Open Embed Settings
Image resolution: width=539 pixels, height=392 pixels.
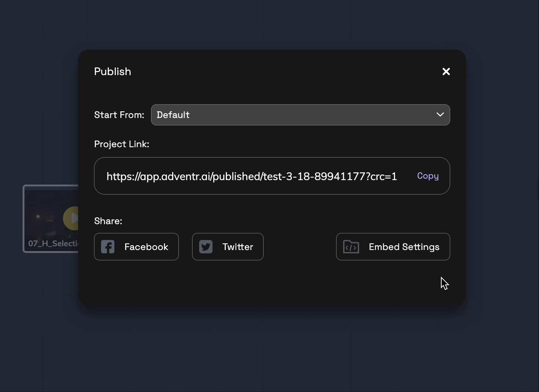[393, 247]
